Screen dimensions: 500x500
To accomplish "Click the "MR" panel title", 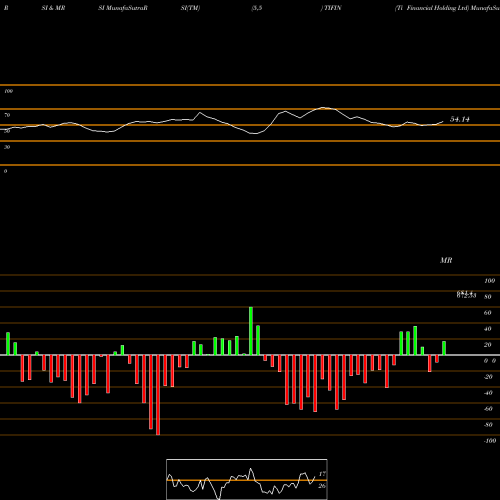I will coord(446,260).
